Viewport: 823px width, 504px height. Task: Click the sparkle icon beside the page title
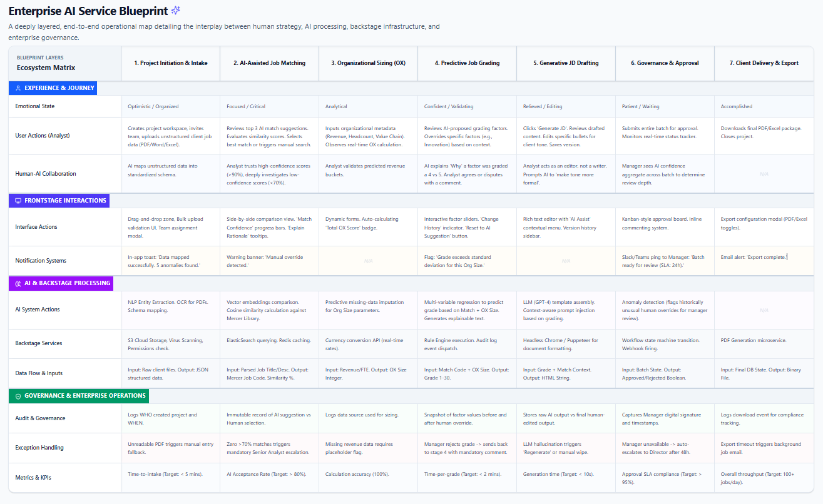[x=176, y=11]
